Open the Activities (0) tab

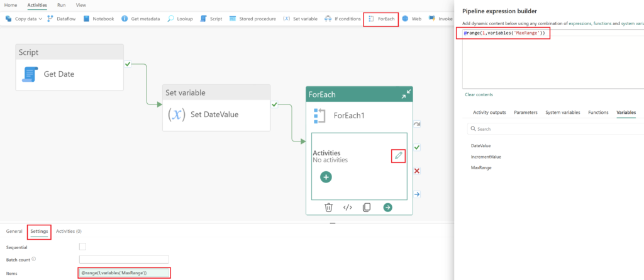pyautogui.click(x=69, y=232)
